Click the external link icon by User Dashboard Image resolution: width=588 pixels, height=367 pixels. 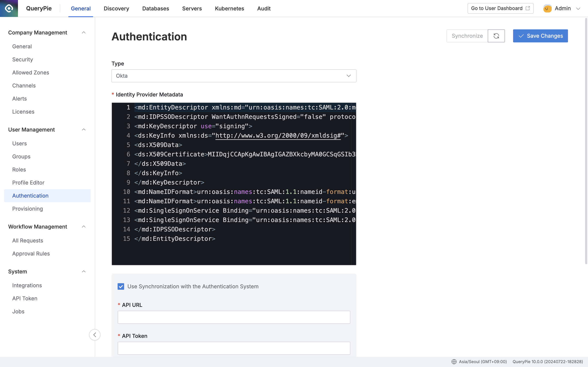point(528,8)
